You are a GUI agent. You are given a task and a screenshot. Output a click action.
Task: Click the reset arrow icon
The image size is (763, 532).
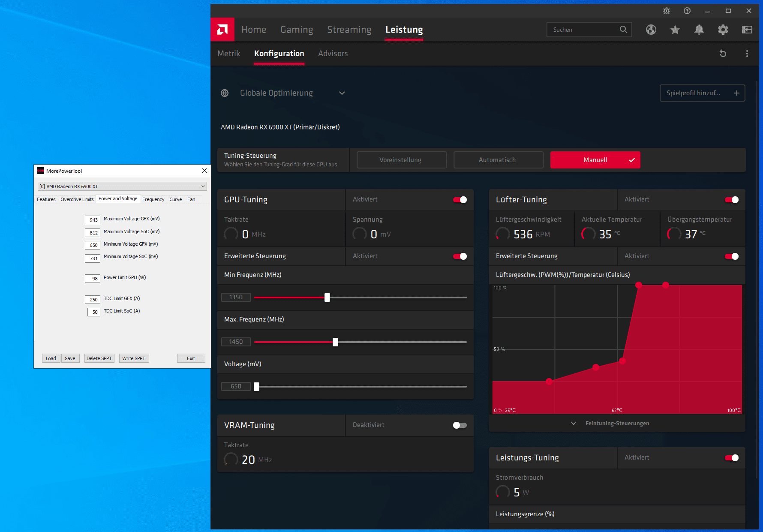pyautogui.click(x=723, y=54)
